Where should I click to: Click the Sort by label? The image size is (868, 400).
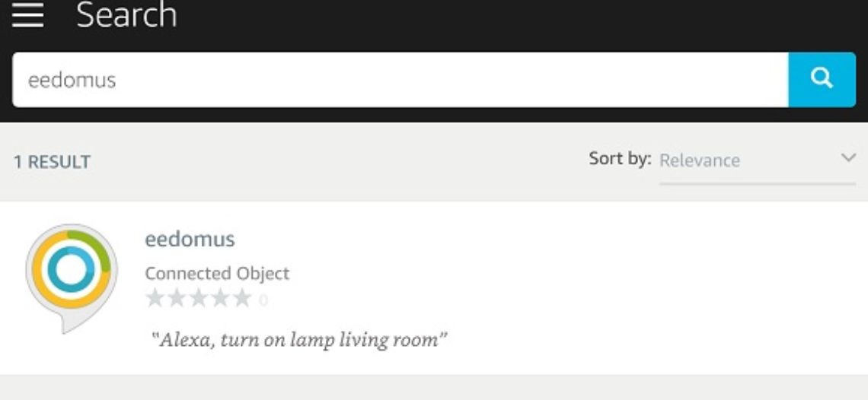pos(620,159)
